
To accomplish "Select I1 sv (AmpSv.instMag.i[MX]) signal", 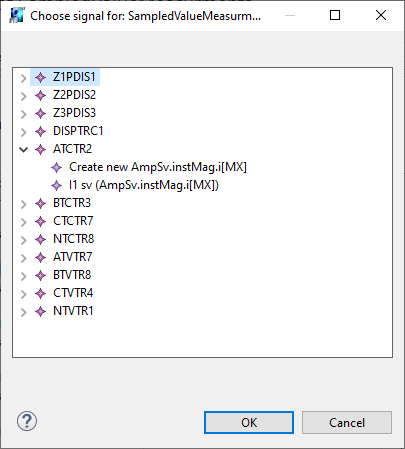I will pos(144,185).
